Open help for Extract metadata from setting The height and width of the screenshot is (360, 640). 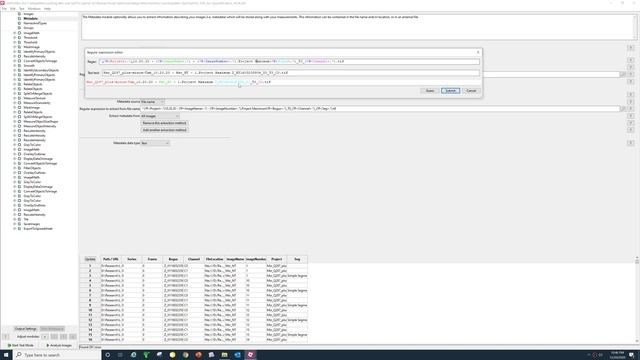[631, 116]
